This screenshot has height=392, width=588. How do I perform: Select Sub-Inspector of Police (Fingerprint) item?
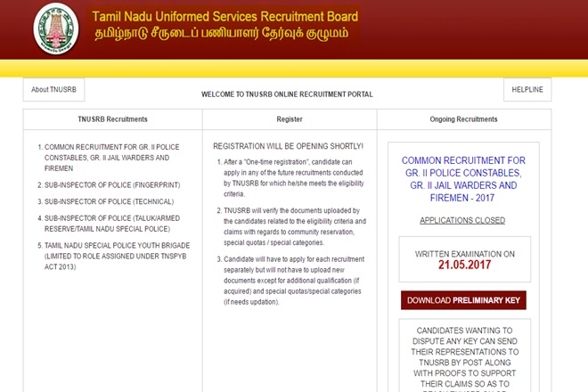coord(112,185)
